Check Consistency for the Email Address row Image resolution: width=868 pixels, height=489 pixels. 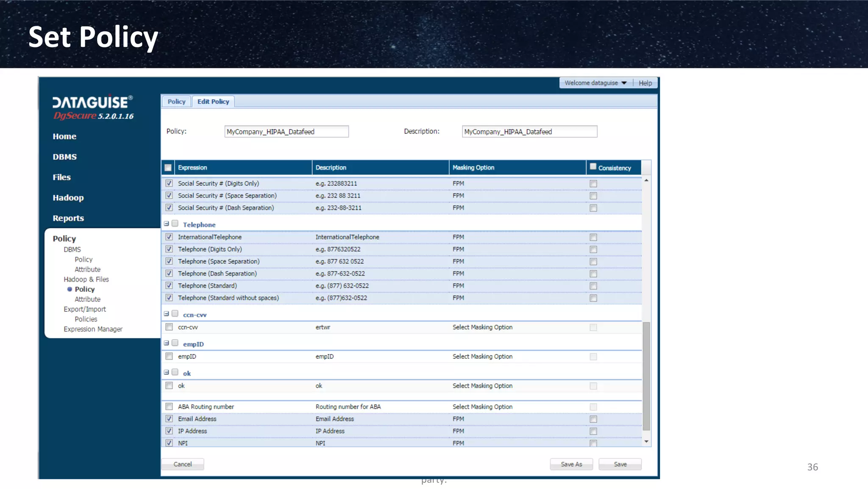pos(593,419)
